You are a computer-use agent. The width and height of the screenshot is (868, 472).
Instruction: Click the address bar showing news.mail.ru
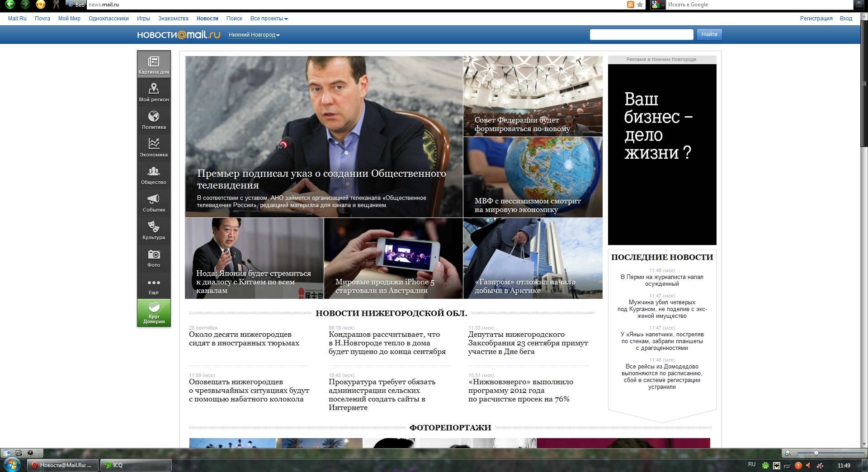[x=355, y=5]
